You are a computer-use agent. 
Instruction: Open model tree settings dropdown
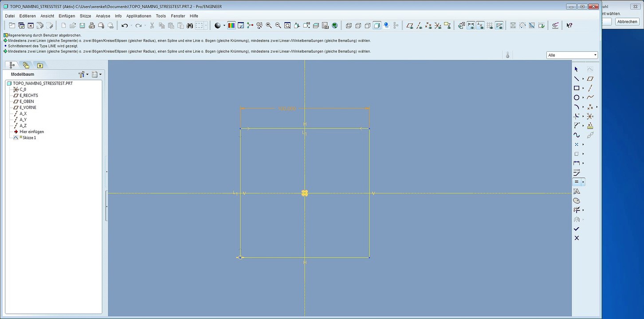click(x=84, y=74)
